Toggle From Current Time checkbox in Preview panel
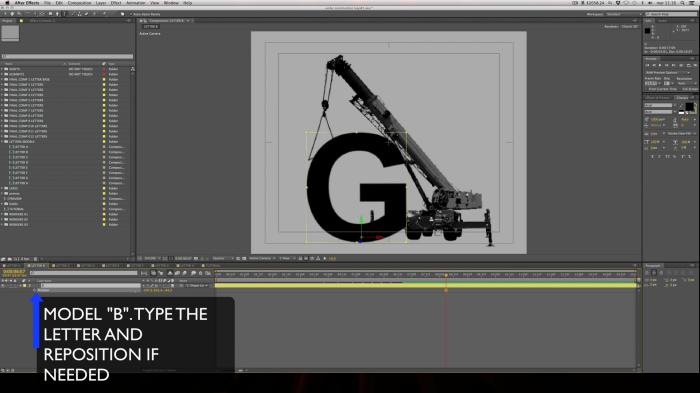 tap(646, 89)
